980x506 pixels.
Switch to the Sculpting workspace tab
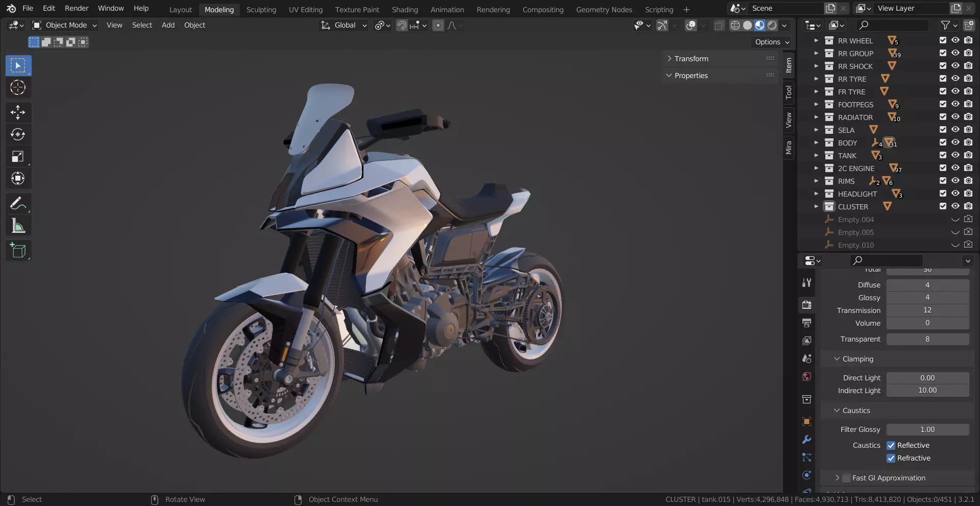[x=261, y=9]
